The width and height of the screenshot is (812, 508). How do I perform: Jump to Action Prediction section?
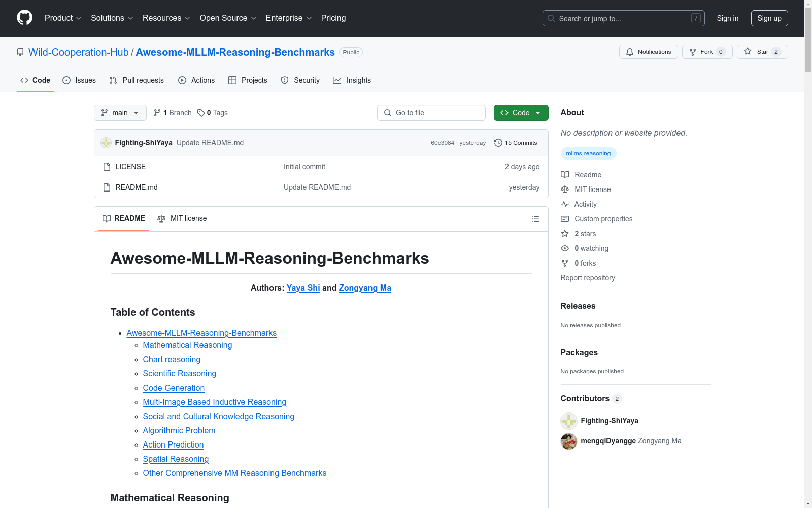[174, 444]
